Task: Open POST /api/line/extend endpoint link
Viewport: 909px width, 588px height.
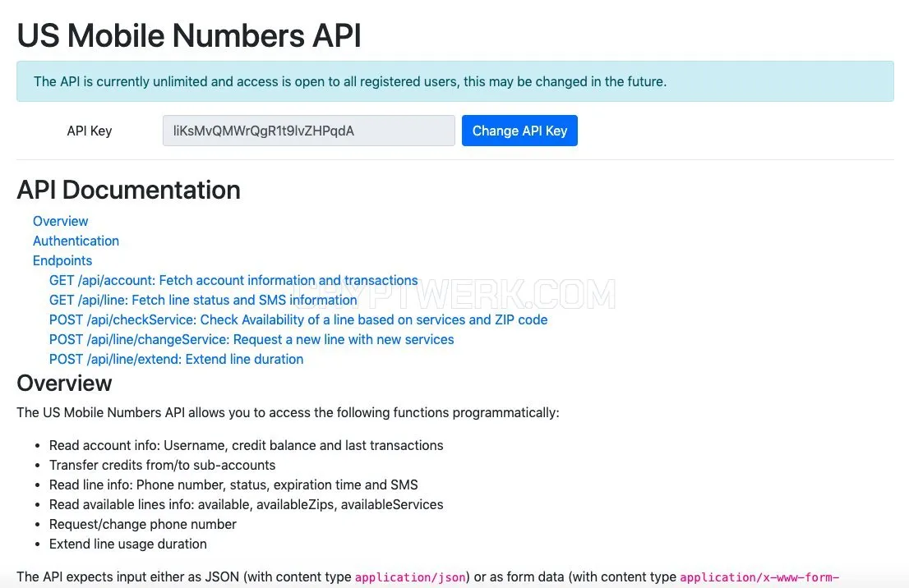Action: [176, 359]
